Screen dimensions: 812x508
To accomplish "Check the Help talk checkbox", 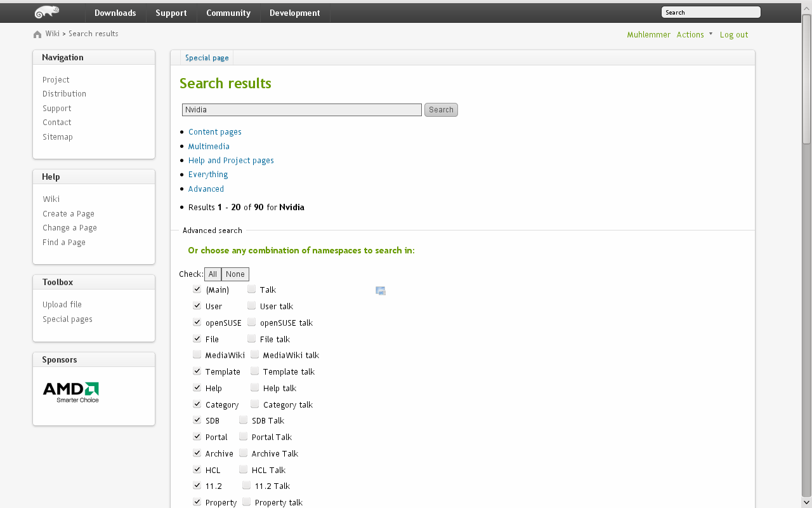I will [255, 387].
